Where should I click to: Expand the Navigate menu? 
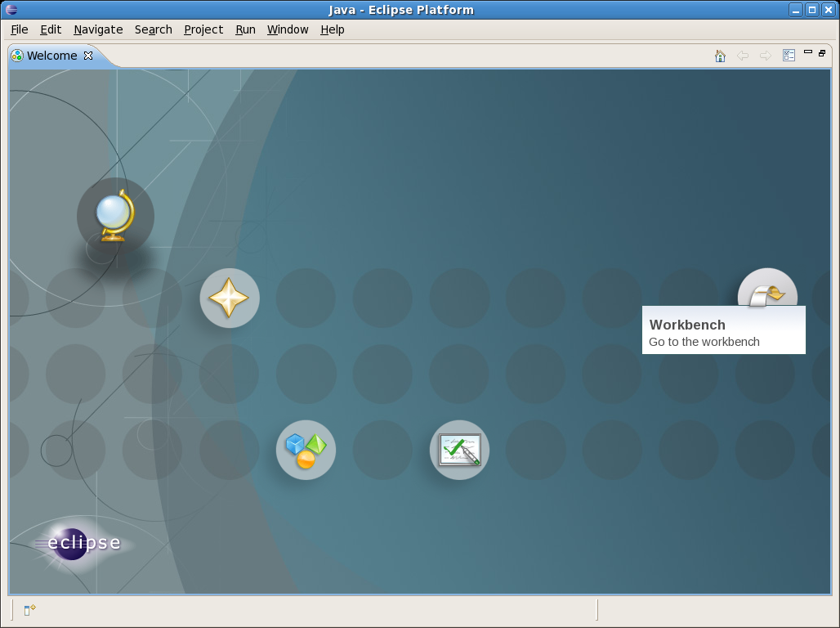click(98, 29)
